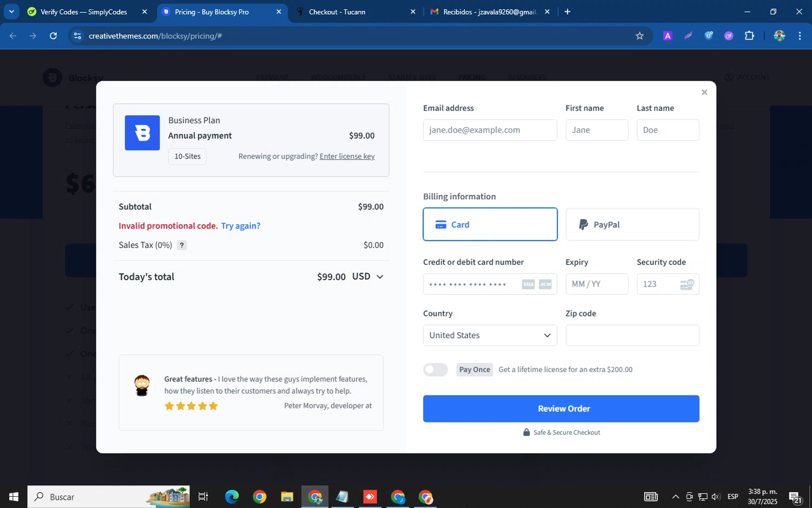Open the Windows Start menu
The image size is (812, 508).
[x=14, y=497]
